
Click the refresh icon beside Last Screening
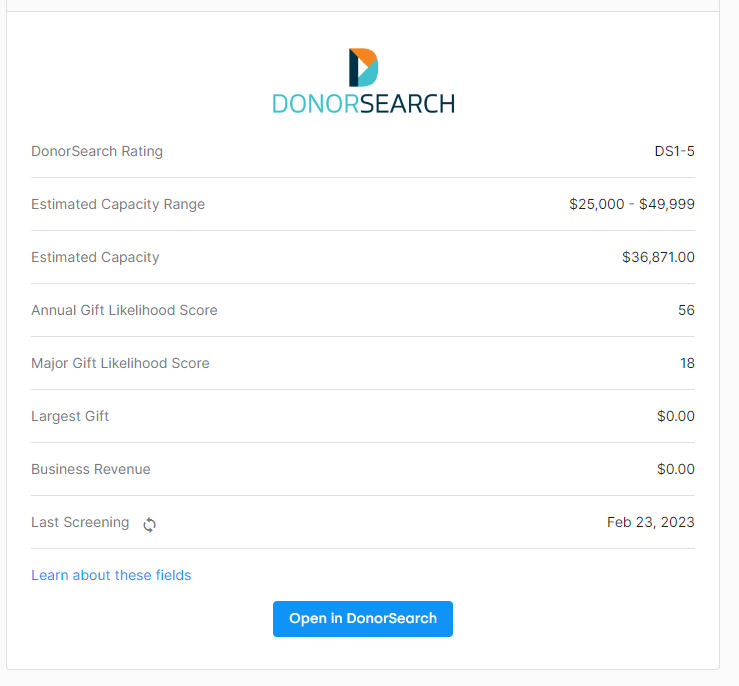pyautogui.click(x=150, y=524)
